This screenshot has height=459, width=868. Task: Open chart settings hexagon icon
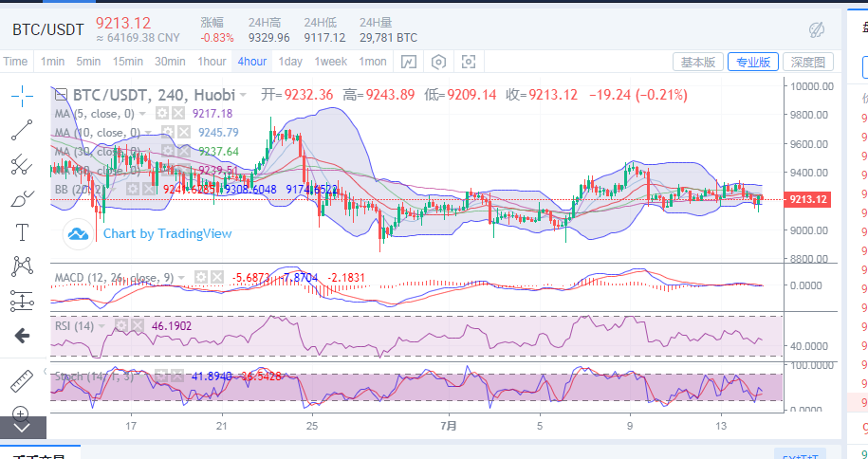pyautogui.click(x=438, y=62)
